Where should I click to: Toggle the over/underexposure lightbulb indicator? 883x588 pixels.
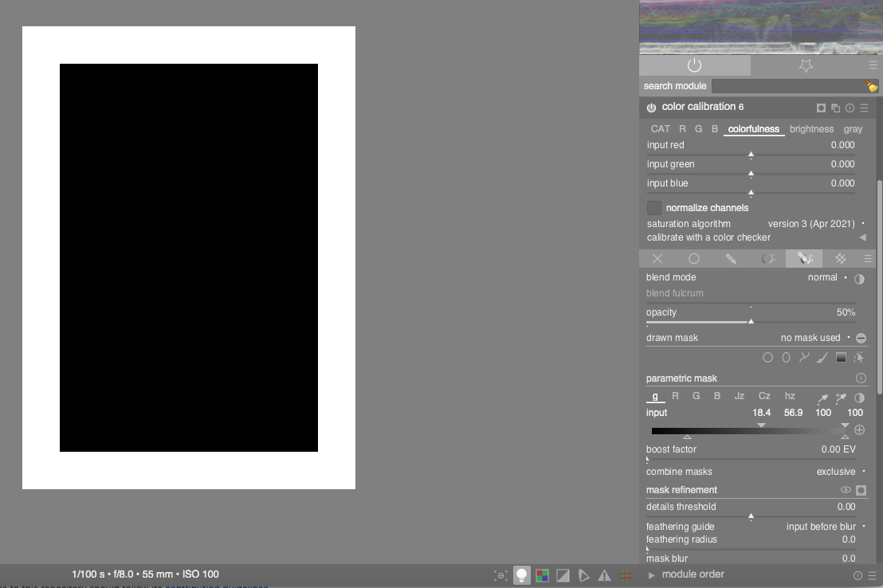coord(521,574)
